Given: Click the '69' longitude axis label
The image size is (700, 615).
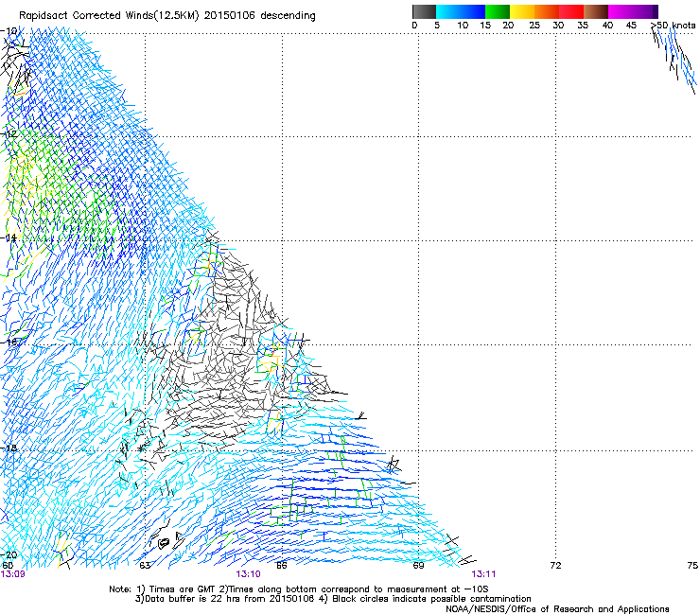Looking at the screenshot, I should [x=418, y=566].
